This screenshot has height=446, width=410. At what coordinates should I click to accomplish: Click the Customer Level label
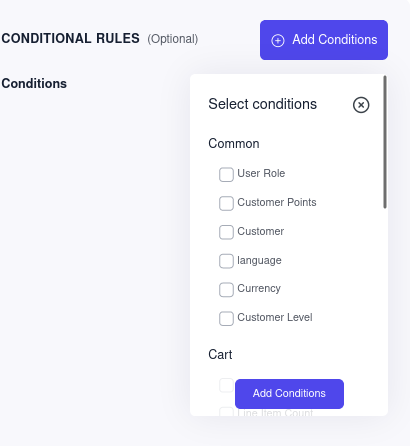coord(275,317)
